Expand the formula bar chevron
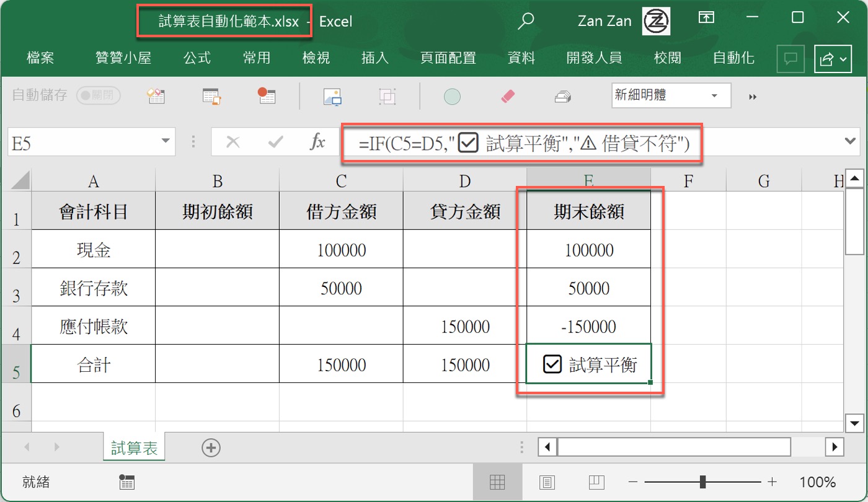 (x=851, y=142)
